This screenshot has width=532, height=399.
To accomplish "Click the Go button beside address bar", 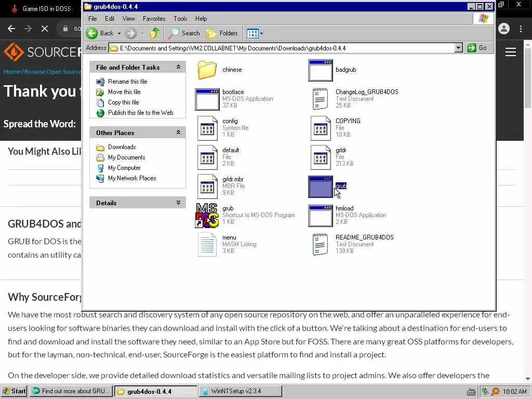I will point(477,48).
